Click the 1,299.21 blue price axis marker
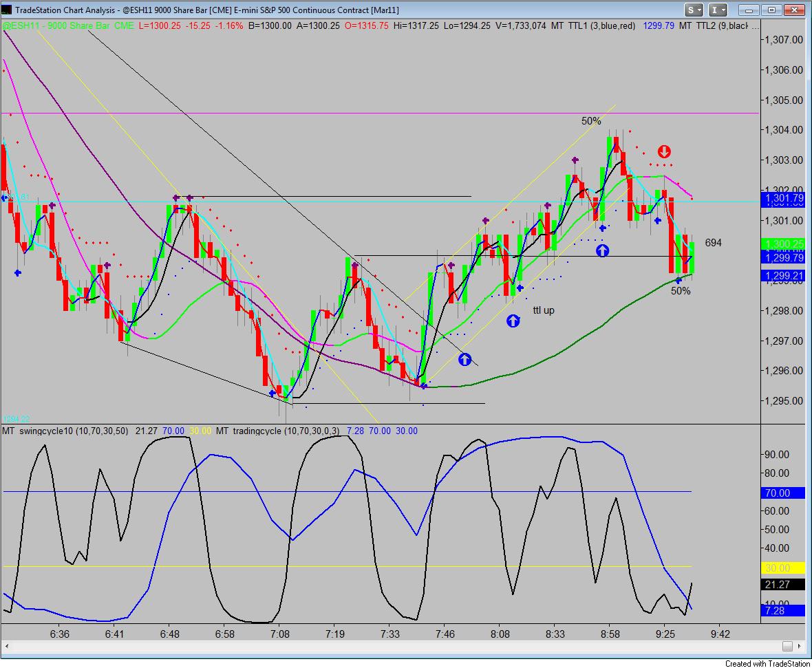The image size is (812, 668). tap(782, 276)
